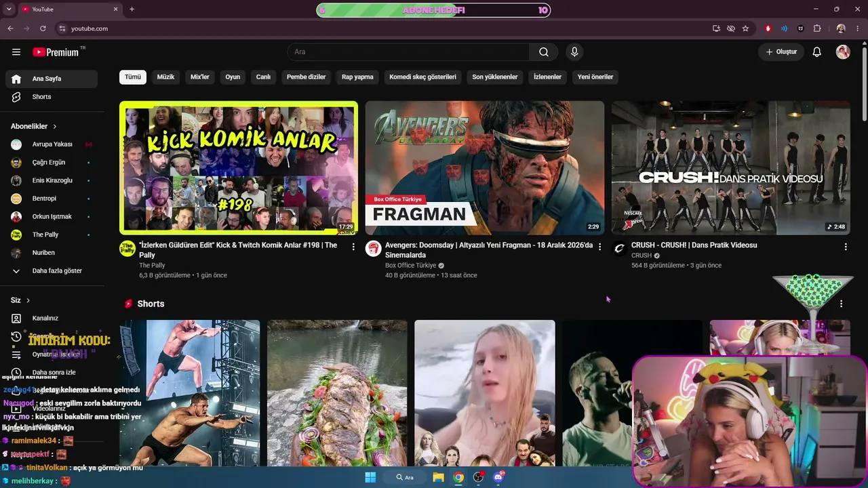Image resolution: width=868 pixels, height=488 pixels.
Task: Bookmark this page with the star icon
Action: coord(745,28)
